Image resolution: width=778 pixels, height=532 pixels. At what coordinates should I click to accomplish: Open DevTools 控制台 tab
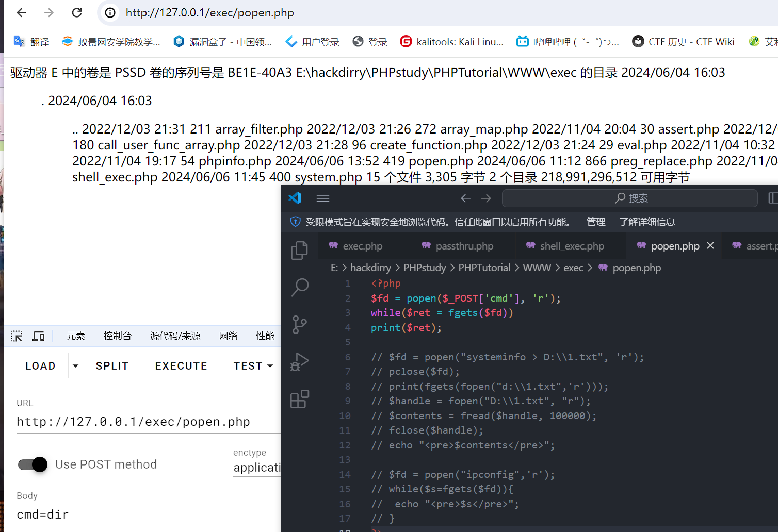(118, 336)
